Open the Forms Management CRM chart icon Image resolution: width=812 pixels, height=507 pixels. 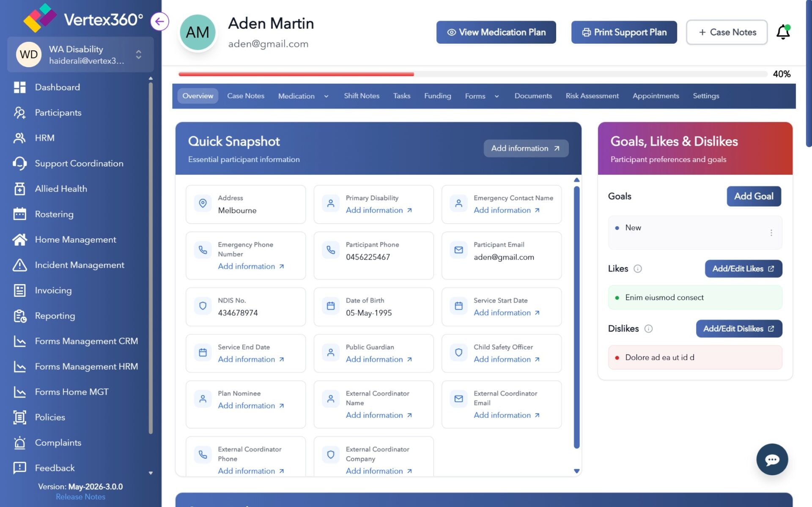(x=20, y=341)
